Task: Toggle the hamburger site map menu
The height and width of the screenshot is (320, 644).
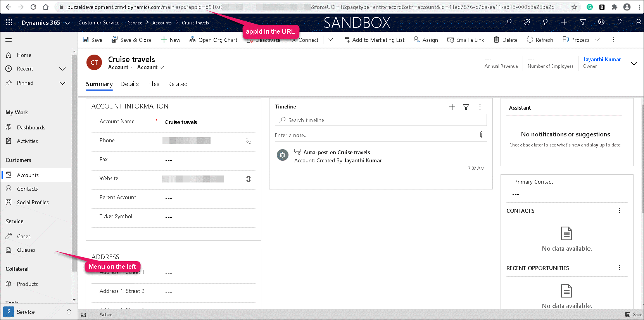Action: tap(9, 40)
